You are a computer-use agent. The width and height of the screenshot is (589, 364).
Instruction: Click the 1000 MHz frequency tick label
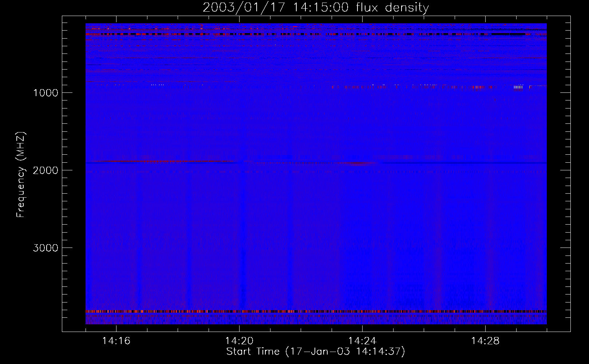tap(46, 93)
